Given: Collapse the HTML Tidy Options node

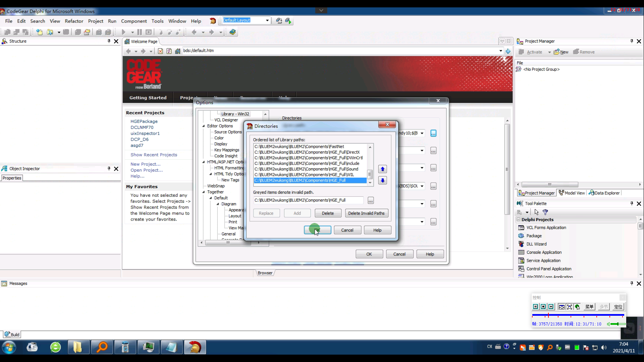Looking at the screenshot, I should pyautogui.click(x=211, y=174).
